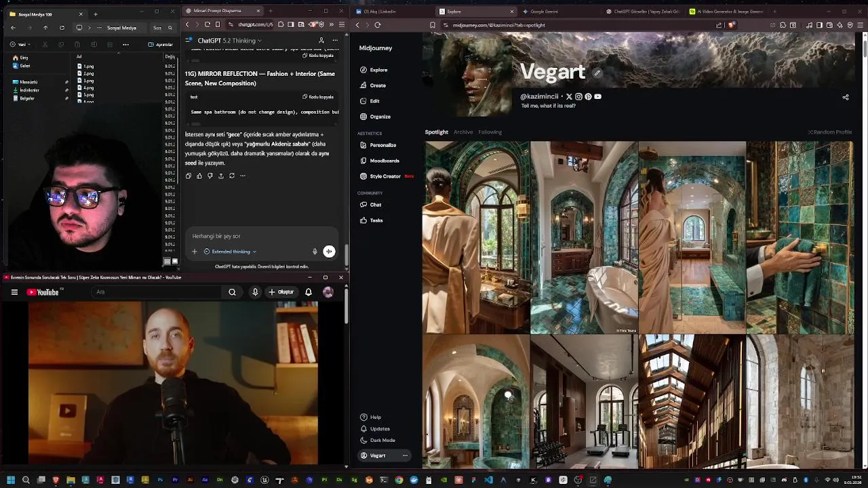Viewport: 868px width, 488px height.
Task: Copy the ChatGPT response
Action: click(x=189, y=176)
